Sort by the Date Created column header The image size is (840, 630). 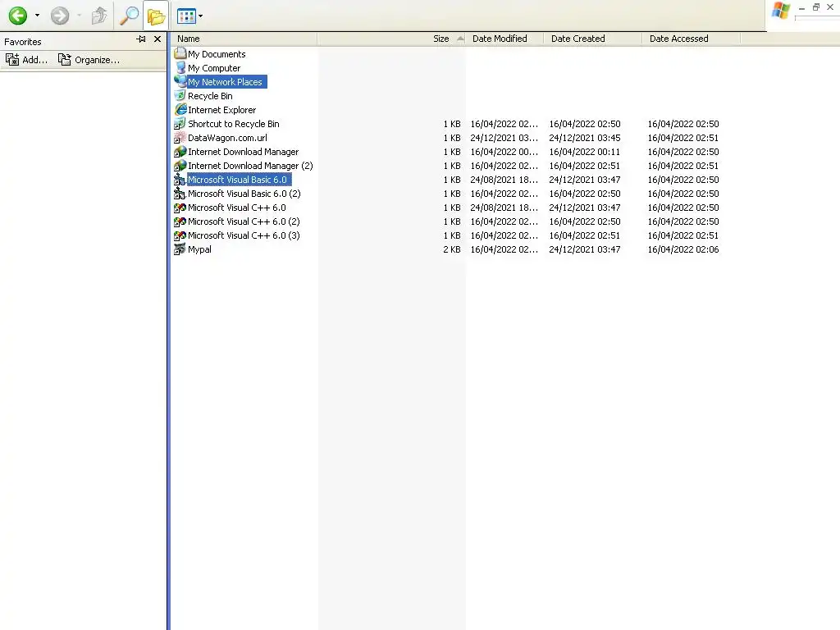pos(592,39)
